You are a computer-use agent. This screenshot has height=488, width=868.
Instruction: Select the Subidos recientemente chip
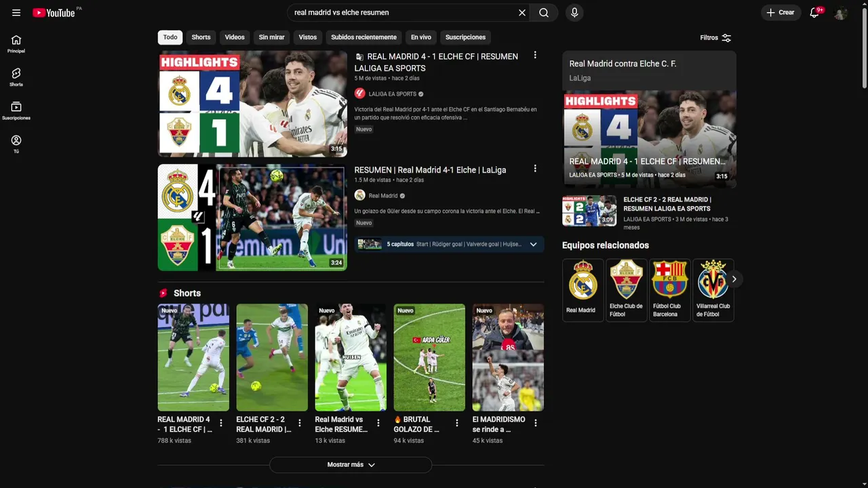click(363, 37)
